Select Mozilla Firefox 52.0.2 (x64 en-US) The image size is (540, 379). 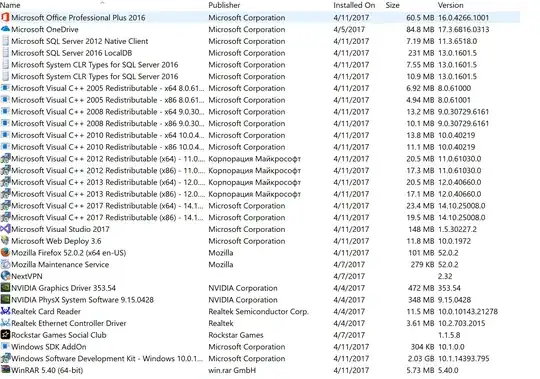[x=69, y=253]
